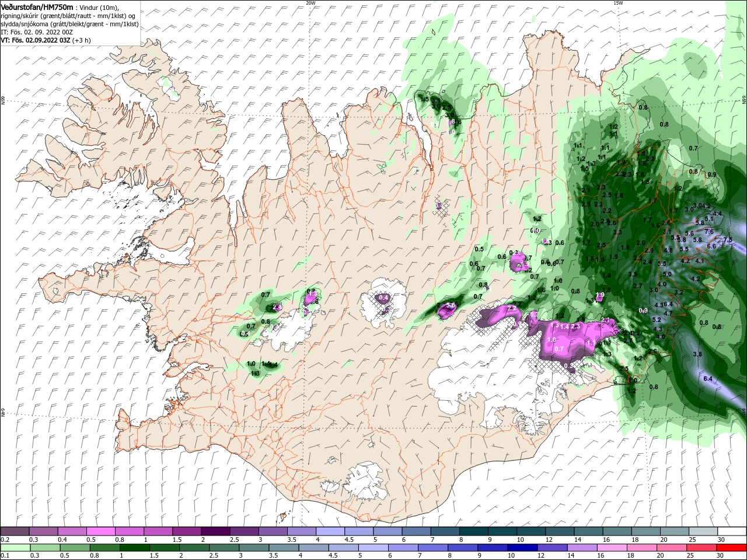Select the violet lower swatch starting at 12
Screen dimensions: 747x560
tap(552, 548)
